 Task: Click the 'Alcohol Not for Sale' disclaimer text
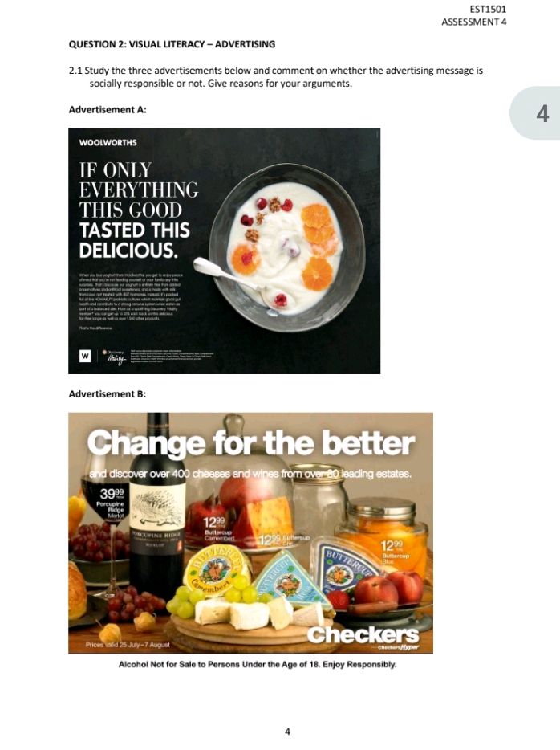(258, 664)
